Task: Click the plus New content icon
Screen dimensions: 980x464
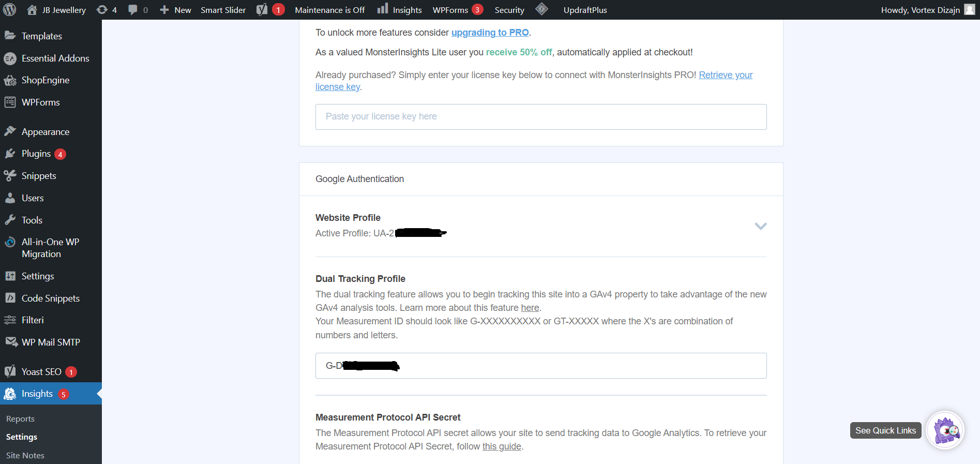Action: click(164, 10)
